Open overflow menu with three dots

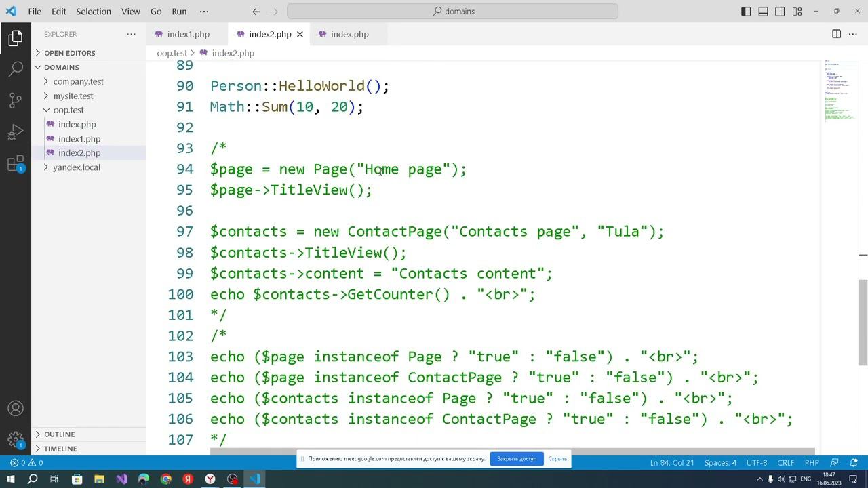point(204,12)
